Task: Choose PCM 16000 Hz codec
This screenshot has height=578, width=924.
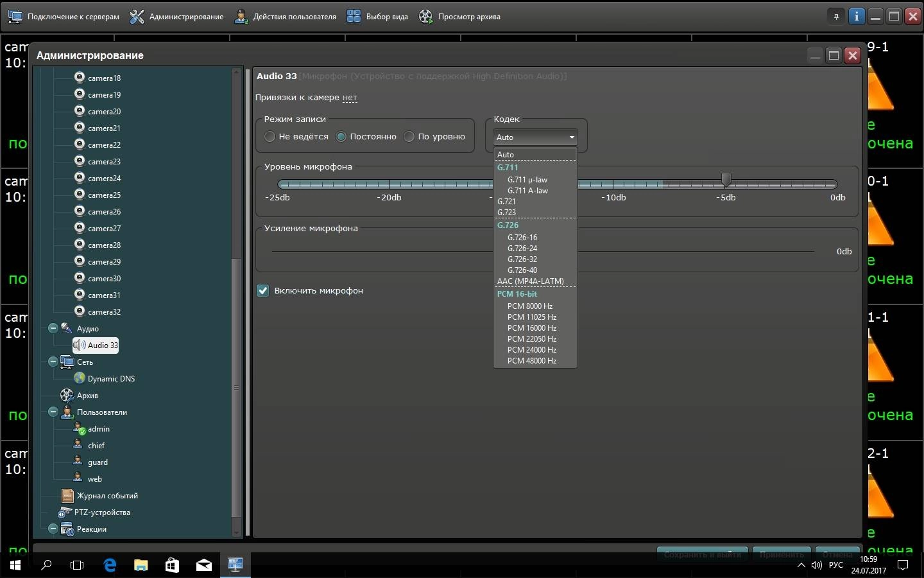Action: 535,328
